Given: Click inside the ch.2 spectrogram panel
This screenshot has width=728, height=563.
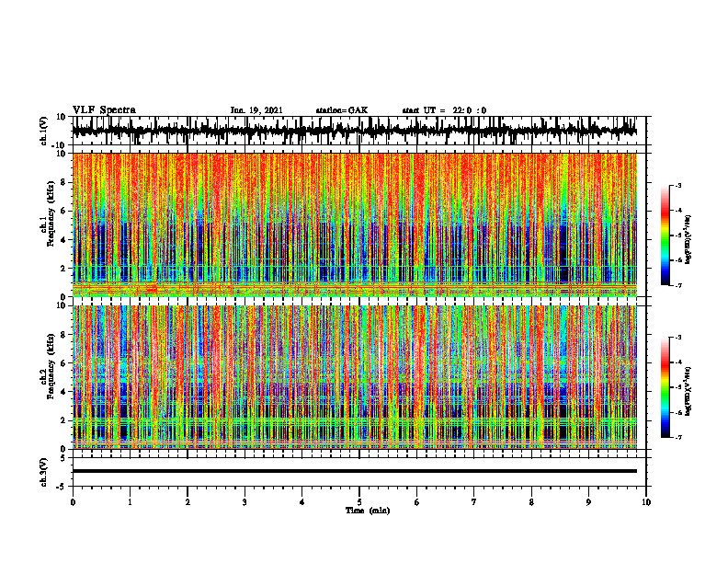Looking at the screenshot, I should pyautogui.click(x=354, y=377).
